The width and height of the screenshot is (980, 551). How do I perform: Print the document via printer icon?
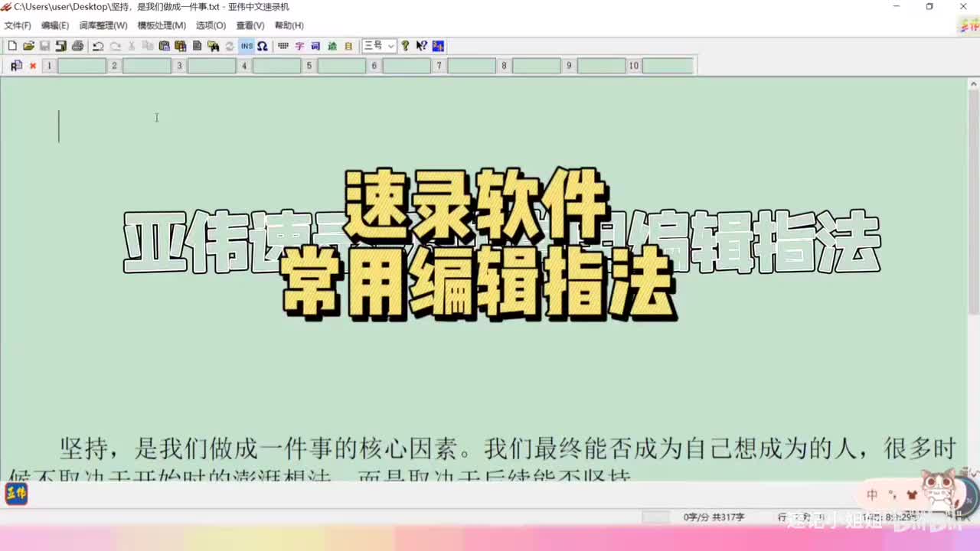click(77, 46)
